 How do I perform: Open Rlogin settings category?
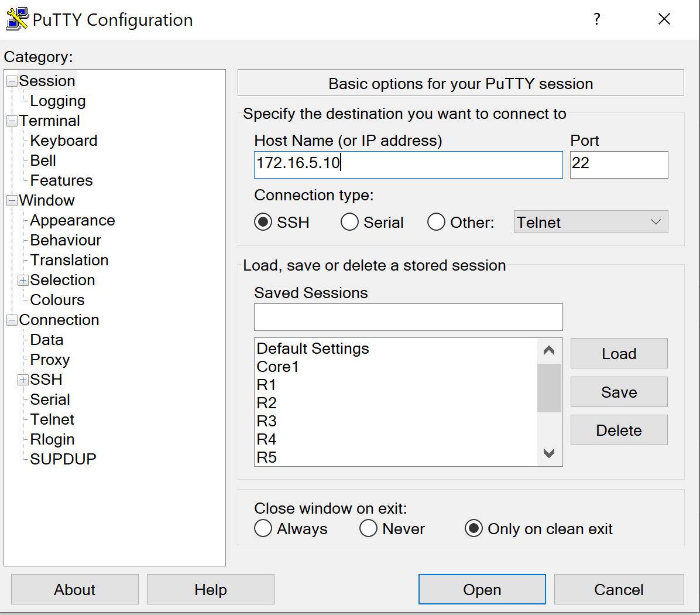coord(52,439)
